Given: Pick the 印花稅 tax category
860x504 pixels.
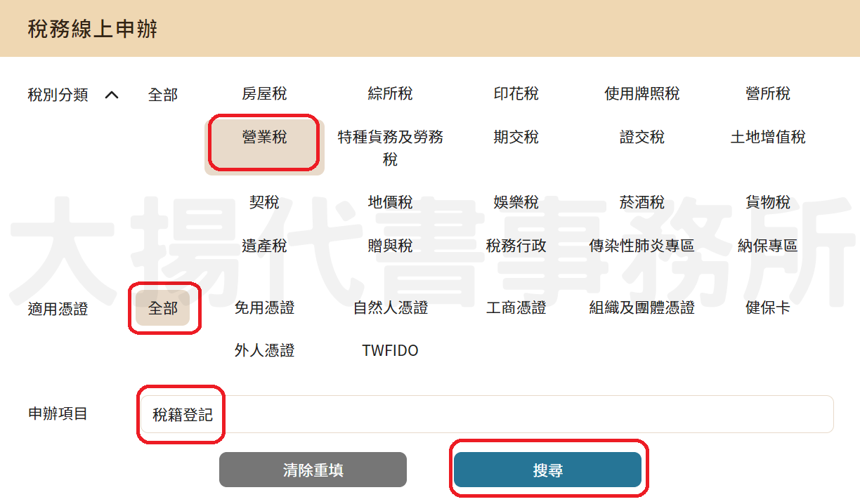Looking at the screenshot, I should [x=516, y=94].
